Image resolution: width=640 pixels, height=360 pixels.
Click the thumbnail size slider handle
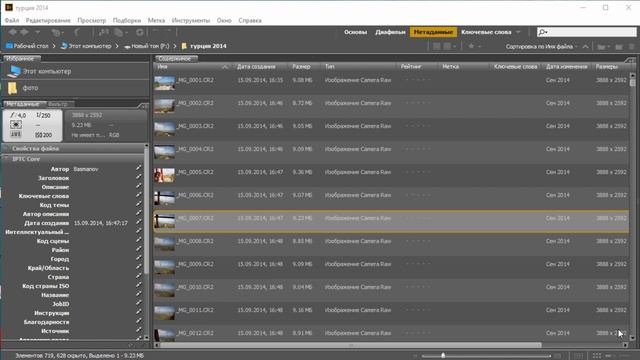443,356
